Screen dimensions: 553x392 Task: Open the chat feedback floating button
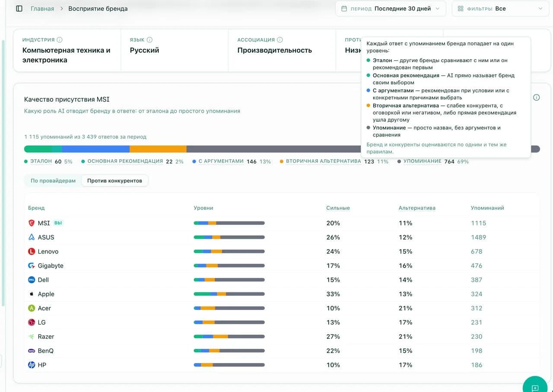click(535, 388)
